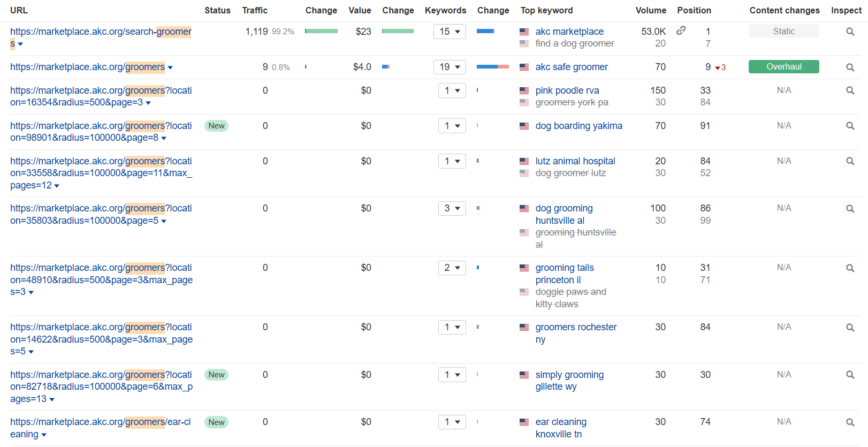Expand the 3 keywords dropdown for huntsville row
Viewport: 868px width, 447px height.
(x=452, y=208)
